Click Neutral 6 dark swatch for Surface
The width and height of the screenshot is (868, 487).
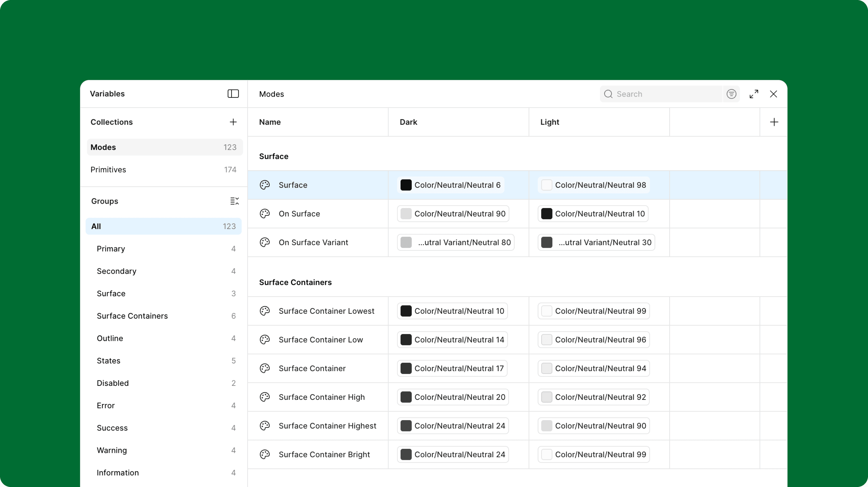click(406, 185)
